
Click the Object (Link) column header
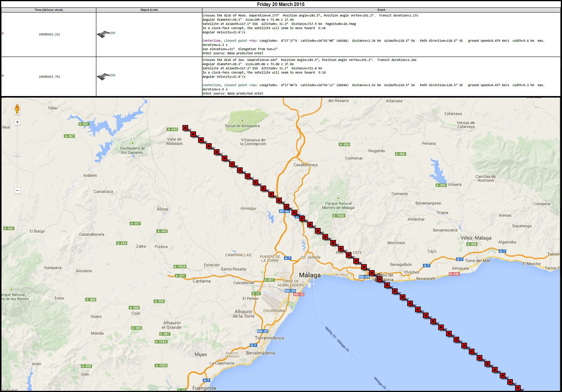point(149,10)
